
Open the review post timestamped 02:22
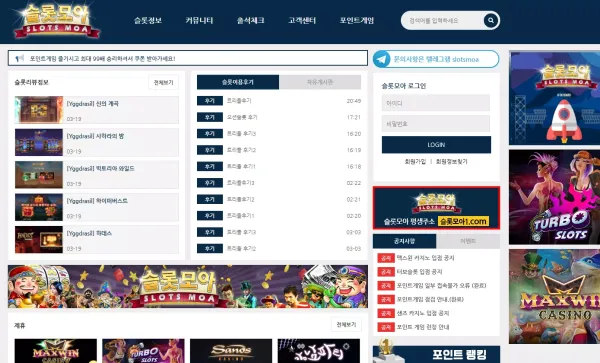pyautogui.click(x=279, y=183)
